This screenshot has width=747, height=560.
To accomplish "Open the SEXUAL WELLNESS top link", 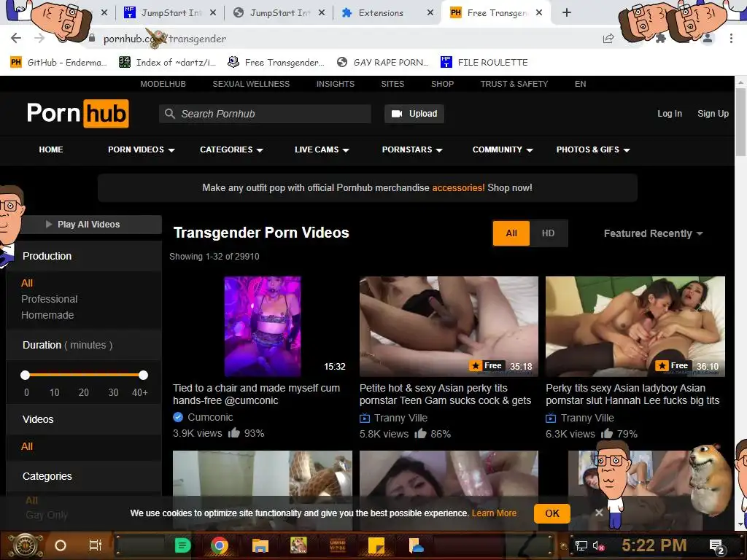I will [251, 84].
